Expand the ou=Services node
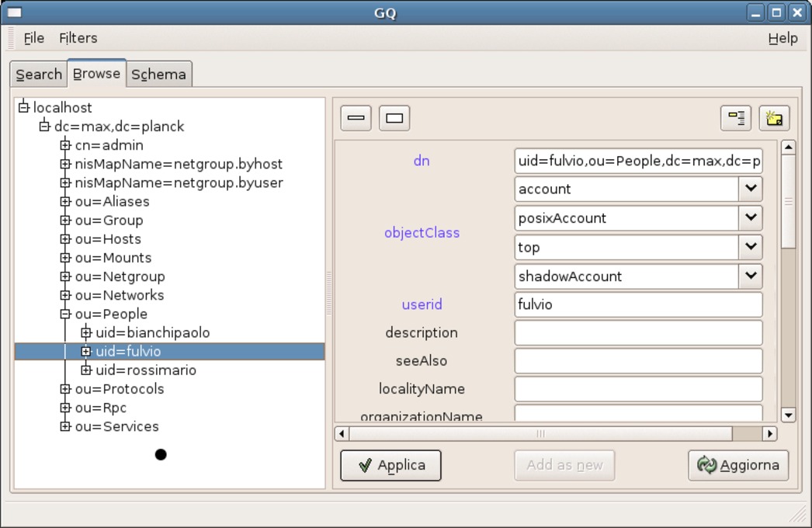 (65, 426)
